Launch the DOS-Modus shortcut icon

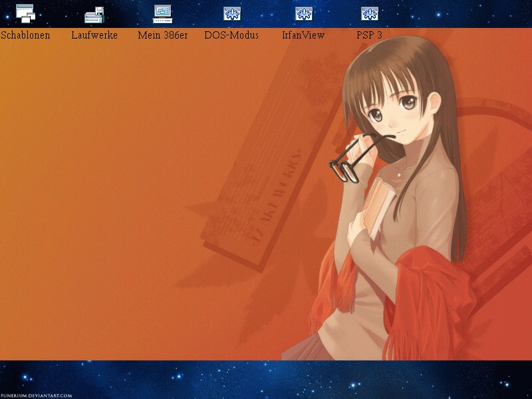click(x=231, y=14)
